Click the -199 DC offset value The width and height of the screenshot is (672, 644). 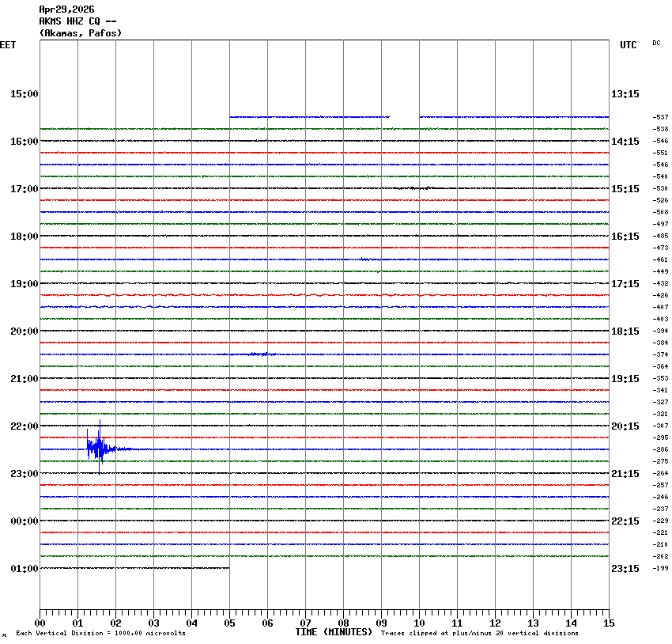(x=660, y=568)
